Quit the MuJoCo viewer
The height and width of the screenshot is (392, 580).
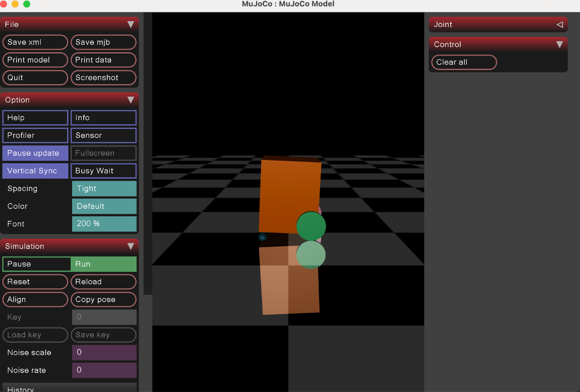pyautogui.click(x=35, y=77)
